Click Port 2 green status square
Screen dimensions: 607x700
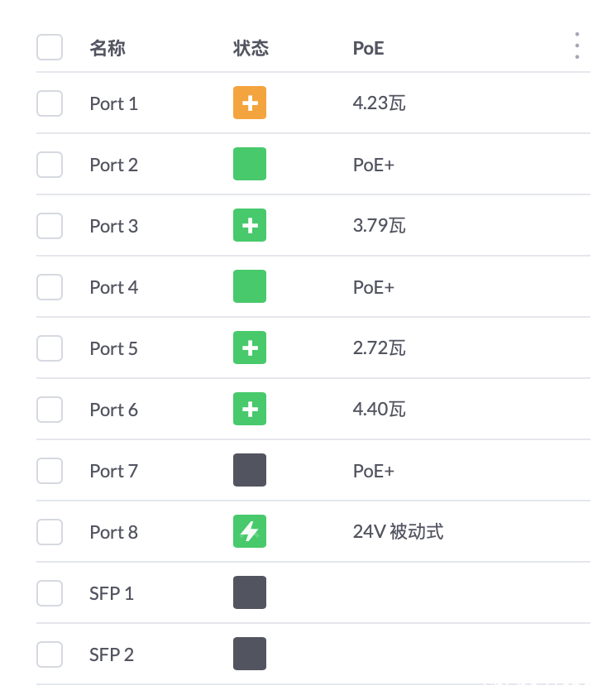click(x=250, y=164)
